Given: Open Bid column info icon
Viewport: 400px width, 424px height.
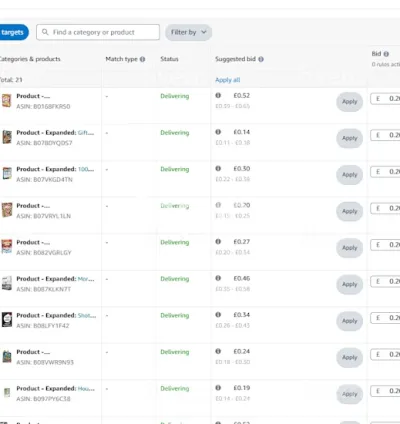Looking at the screenshot, I should coord(386,54).
